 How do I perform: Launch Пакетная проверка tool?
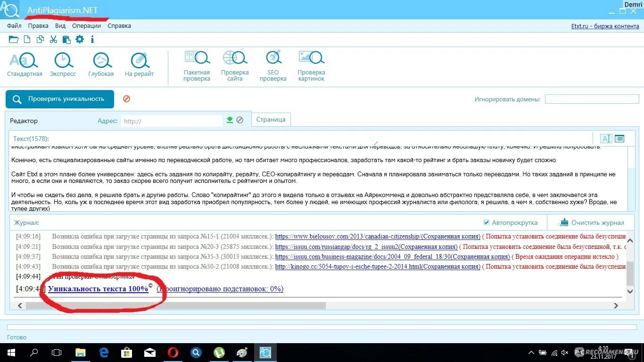pyautogui.click(x=197, y=66)
